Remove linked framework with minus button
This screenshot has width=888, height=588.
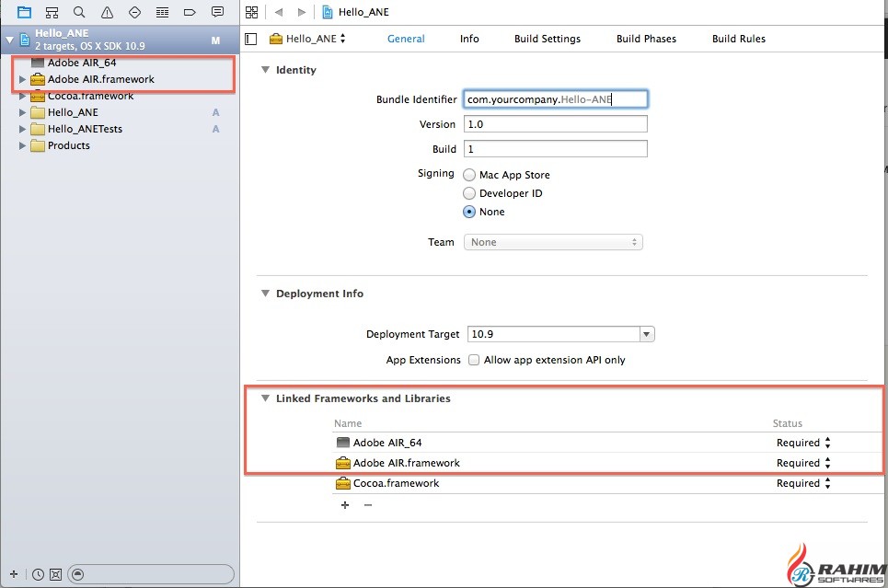point(367,505)
